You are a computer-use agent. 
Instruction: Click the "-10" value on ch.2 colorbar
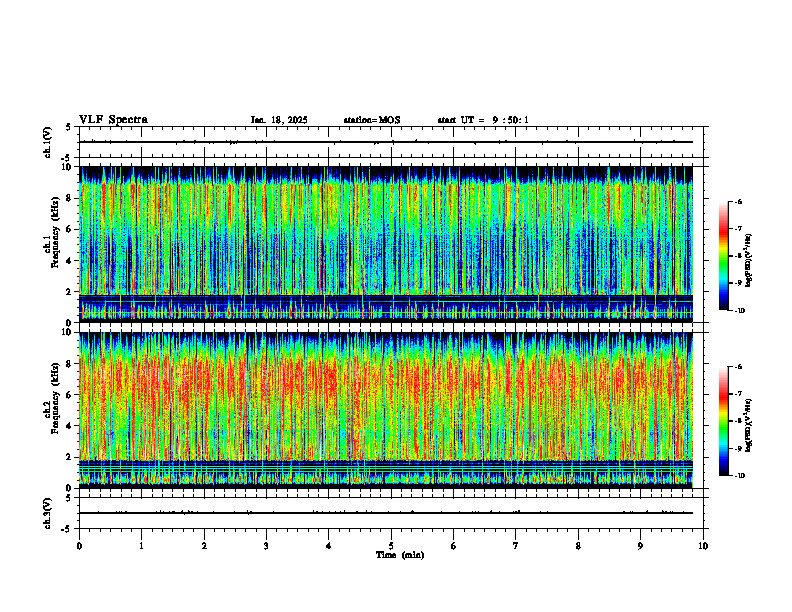739,475
